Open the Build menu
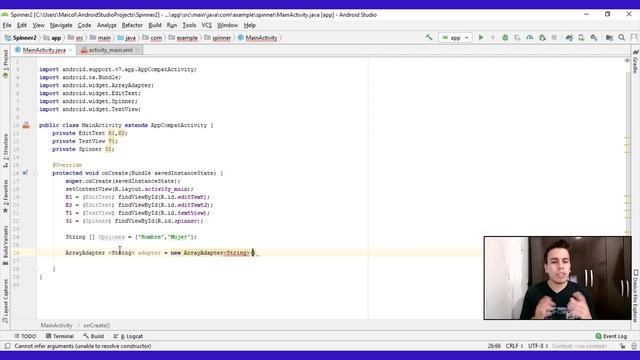This screenshot has height=360, width=640. coord(155,25)
